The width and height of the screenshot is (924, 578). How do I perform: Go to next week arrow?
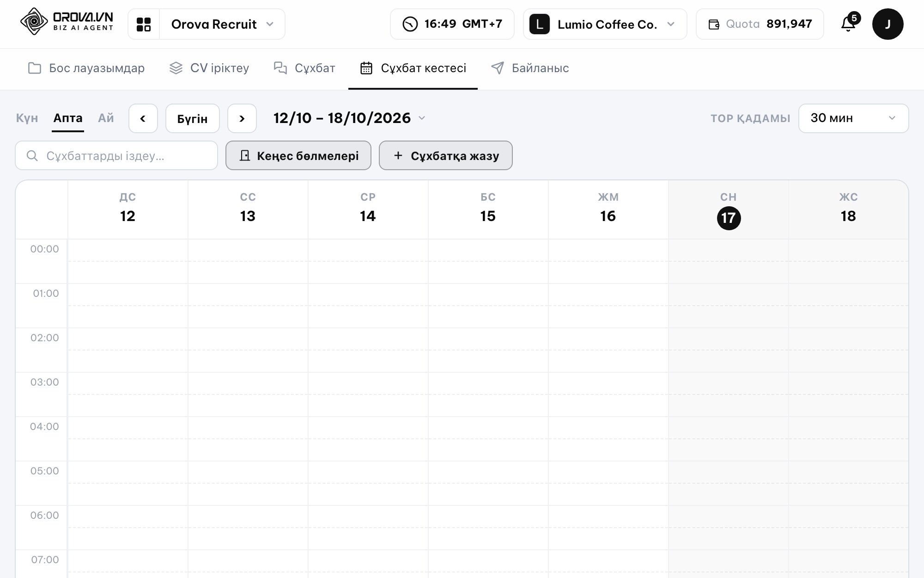tap(242, 118)
